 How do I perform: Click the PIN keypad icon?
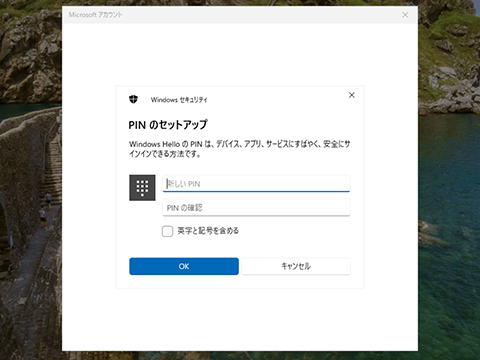coord(142,188)
